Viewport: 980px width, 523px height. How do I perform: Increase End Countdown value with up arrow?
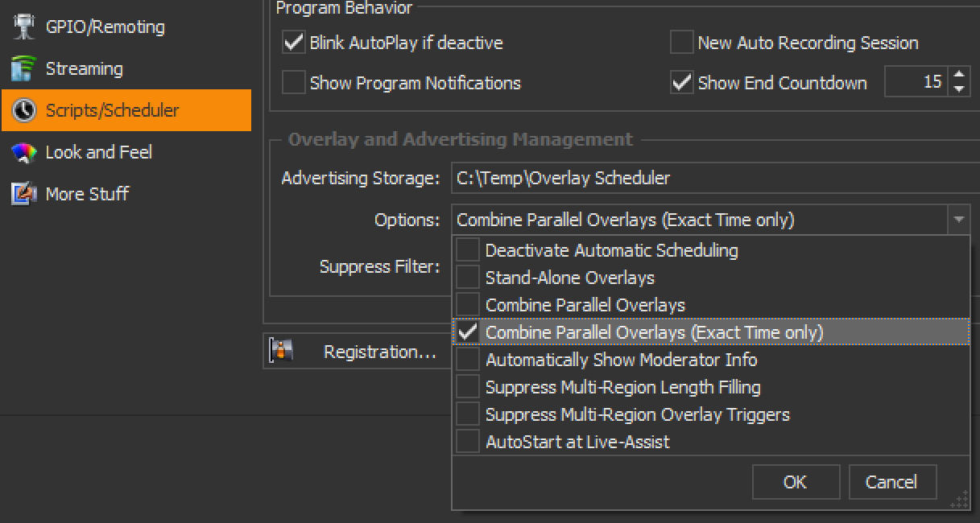tap(958, 75)
